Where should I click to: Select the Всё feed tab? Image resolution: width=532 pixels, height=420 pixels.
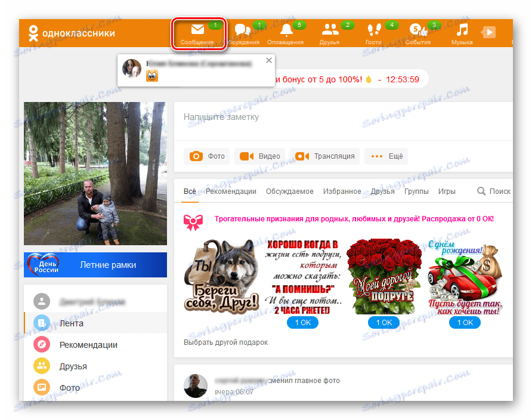coord(190,192)
